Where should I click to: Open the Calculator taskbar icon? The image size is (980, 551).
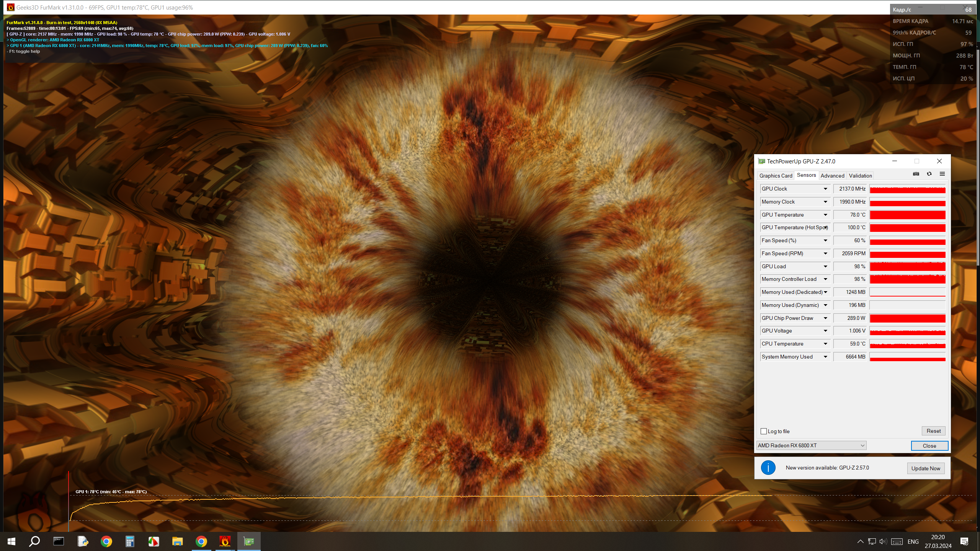tap(130, 541)
